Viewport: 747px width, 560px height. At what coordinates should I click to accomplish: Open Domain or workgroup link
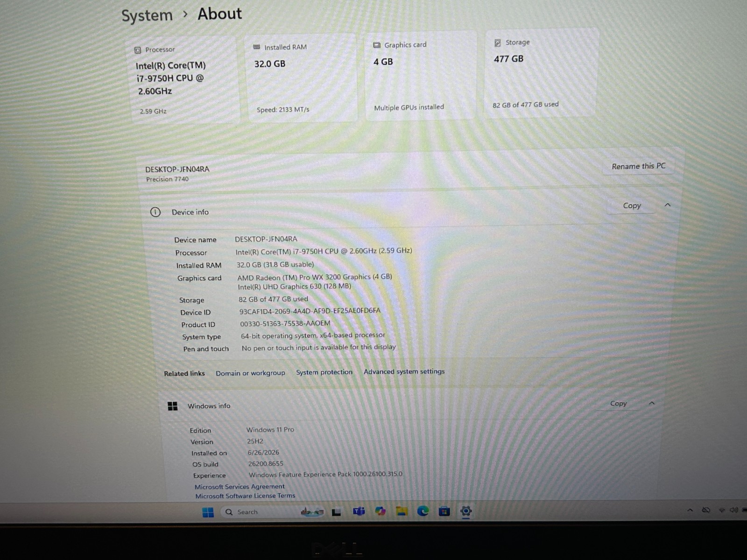point(250,373)
